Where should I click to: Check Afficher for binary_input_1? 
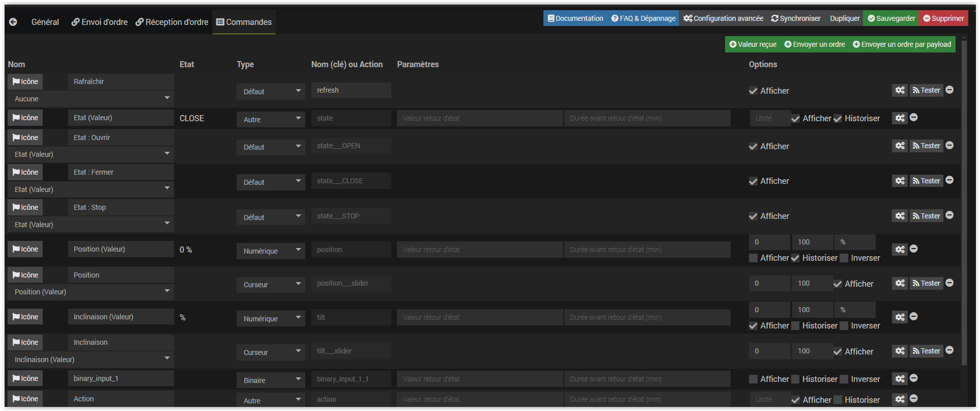tap(753, 379)
